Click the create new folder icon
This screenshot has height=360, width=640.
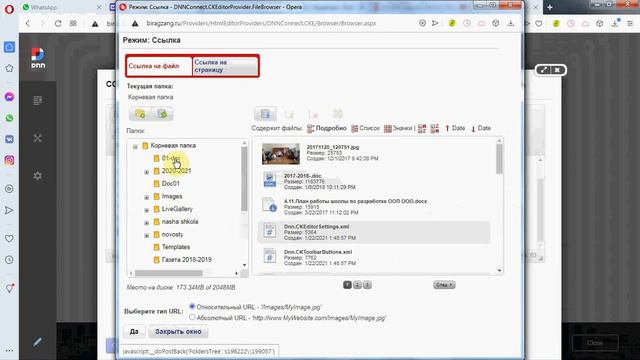tap(140, 114)
